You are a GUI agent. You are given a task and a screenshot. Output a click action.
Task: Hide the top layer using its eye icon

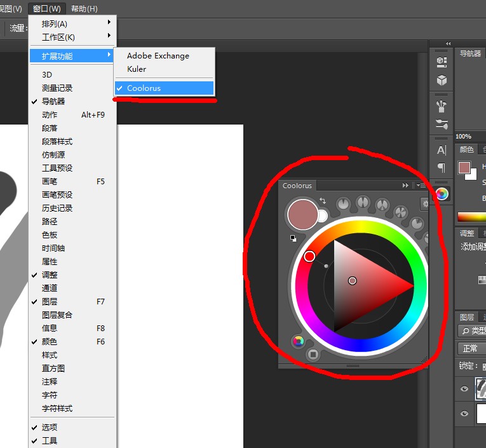464,389
